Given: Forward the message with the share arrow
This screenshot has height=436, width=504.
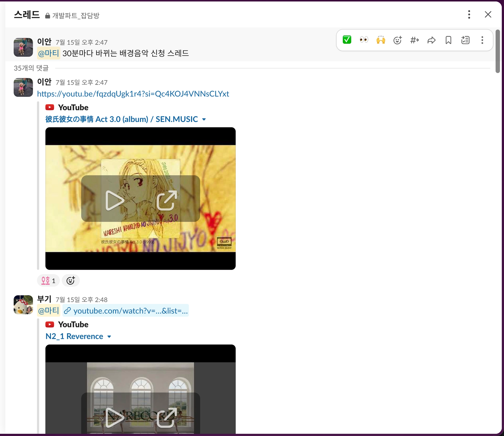Looking at the screenshot, I should coord(431,40).
